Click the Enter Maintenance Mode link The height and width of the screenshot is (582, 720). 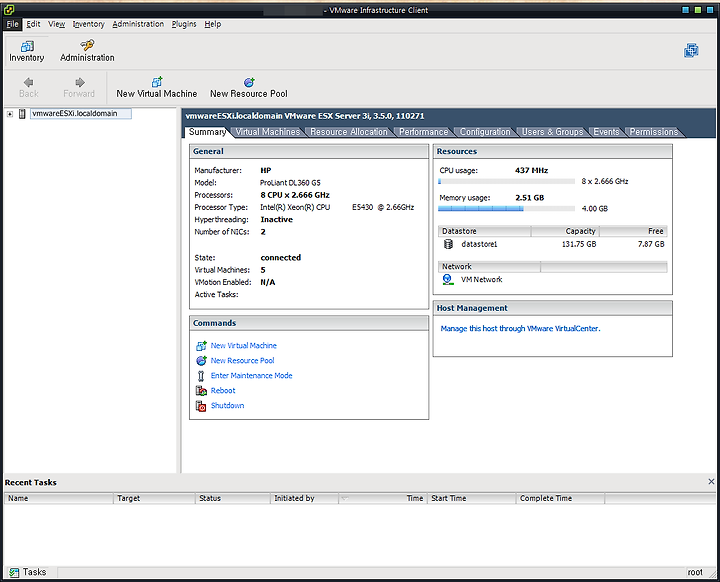(251, 375)
